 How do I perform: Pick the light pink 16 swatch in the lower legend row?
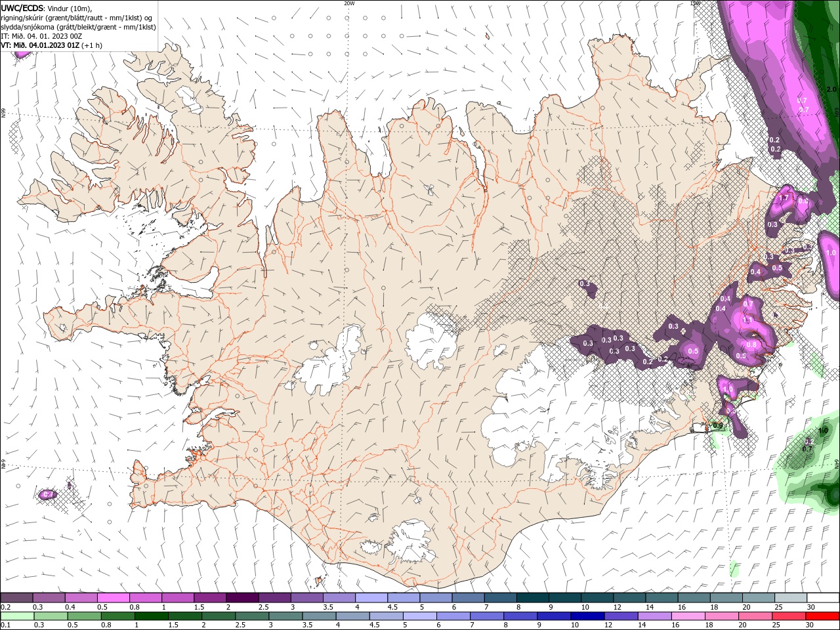coord(687,616)
